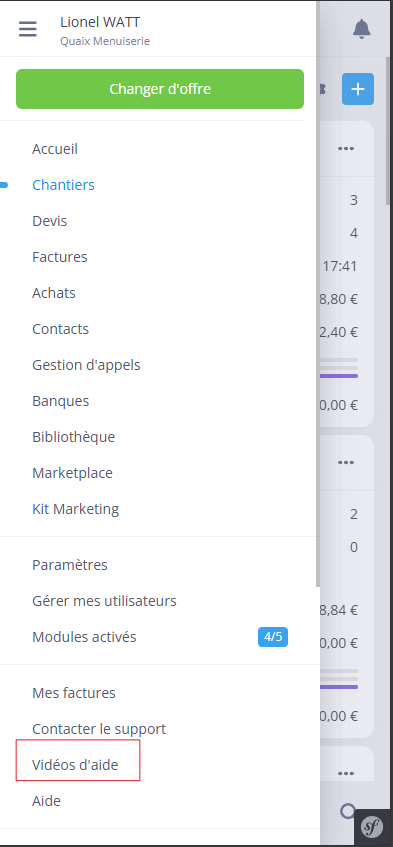Go to Accueil menu item
Viewport: 393px width, 847px height.
tap(55, 149)
